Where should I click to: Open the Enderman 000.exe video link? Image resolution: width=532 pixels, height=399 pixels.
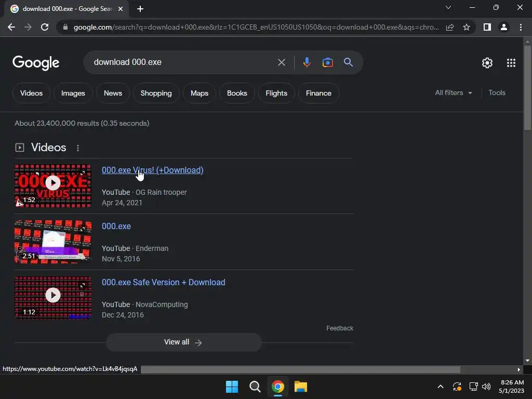click(116, 227)
